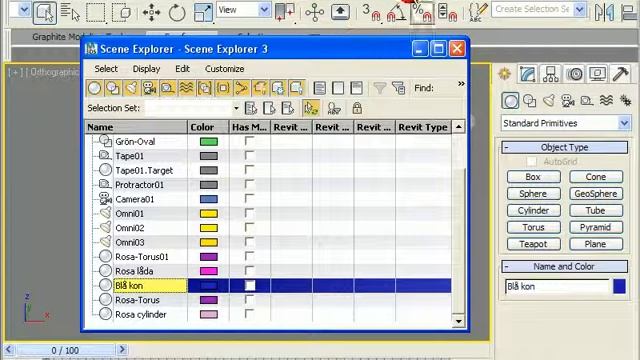The height and width of the screenshot is (360, 640).
Task: Open the Edit menu in Scene Explorer
Action: [182, 69]
